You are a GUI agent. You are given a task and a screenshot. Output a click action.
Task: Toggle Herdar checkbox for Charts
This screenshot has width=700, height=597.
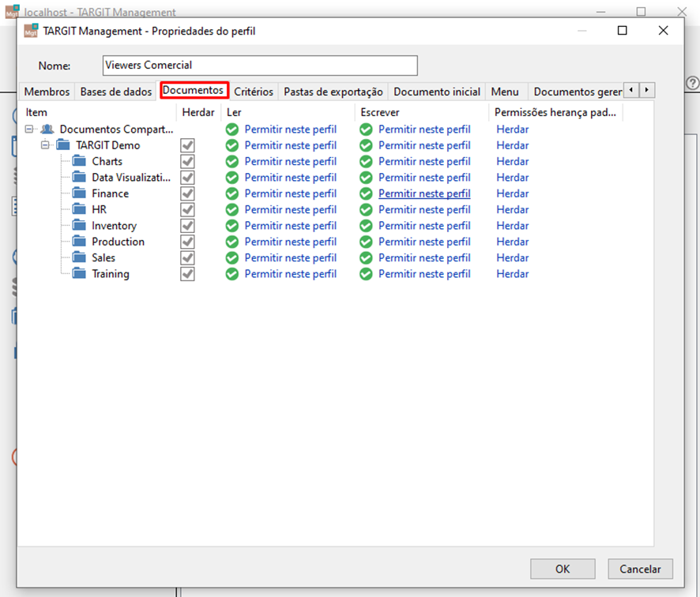click(x=187, y=162)
